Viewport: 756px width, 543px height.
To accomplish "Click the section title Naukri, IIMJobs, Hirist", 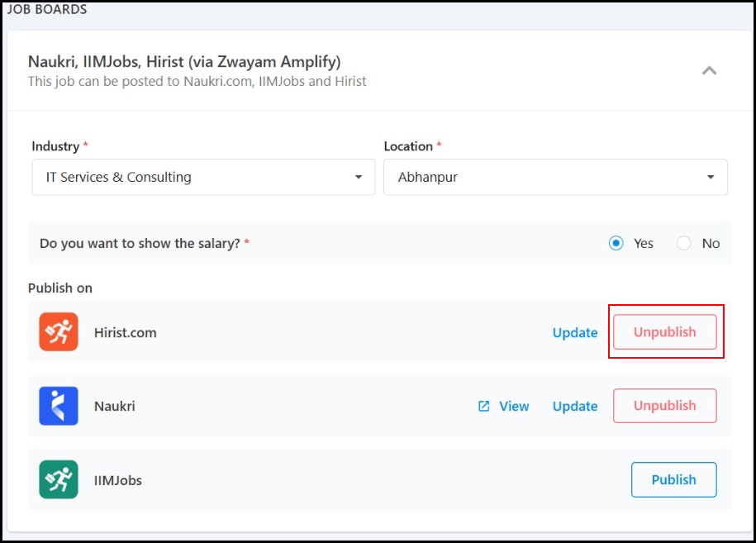I will (184, 62).
